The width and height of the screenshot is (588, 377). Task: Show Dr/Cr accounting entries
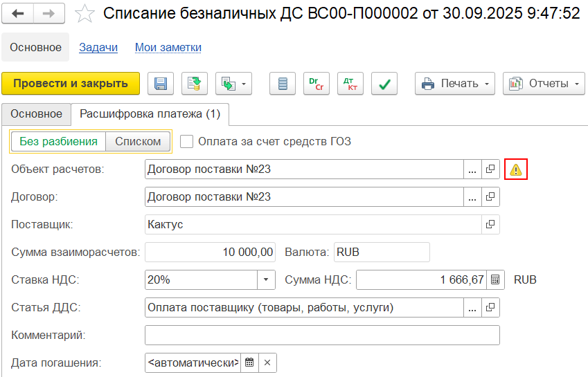[316, 84]
